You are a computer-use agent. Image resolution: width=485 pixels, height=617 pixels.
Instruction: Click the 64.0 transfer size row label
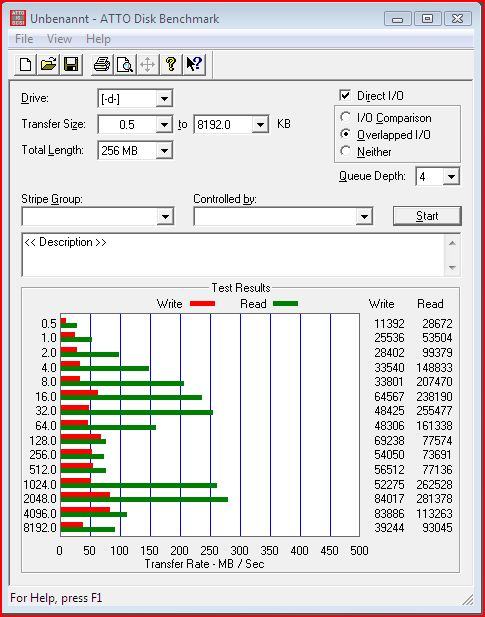click(46, 425)
